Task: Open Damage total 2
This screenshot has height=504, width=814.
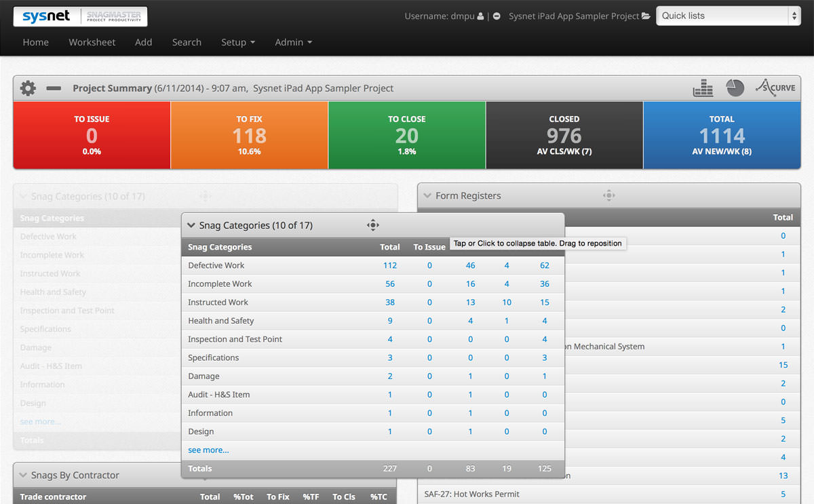Action: point(390,376)
